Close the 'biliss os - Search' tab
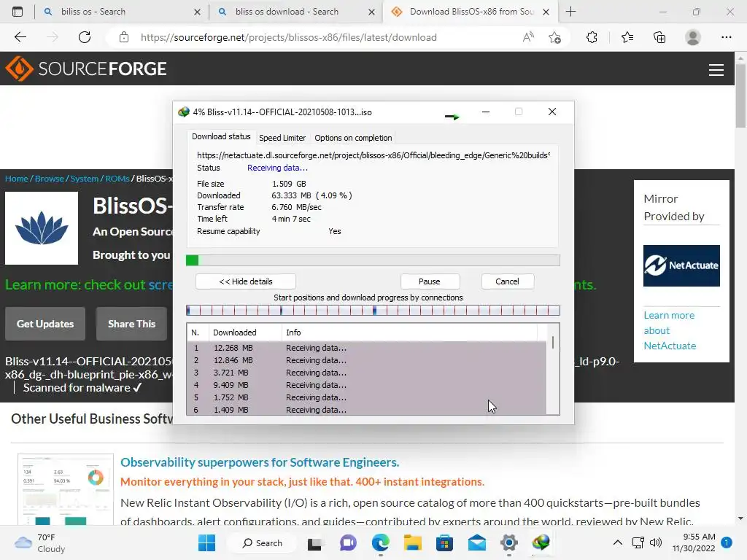Image resolution: width=747 pixels, height=560 pixels. click(x=197, y=12)
